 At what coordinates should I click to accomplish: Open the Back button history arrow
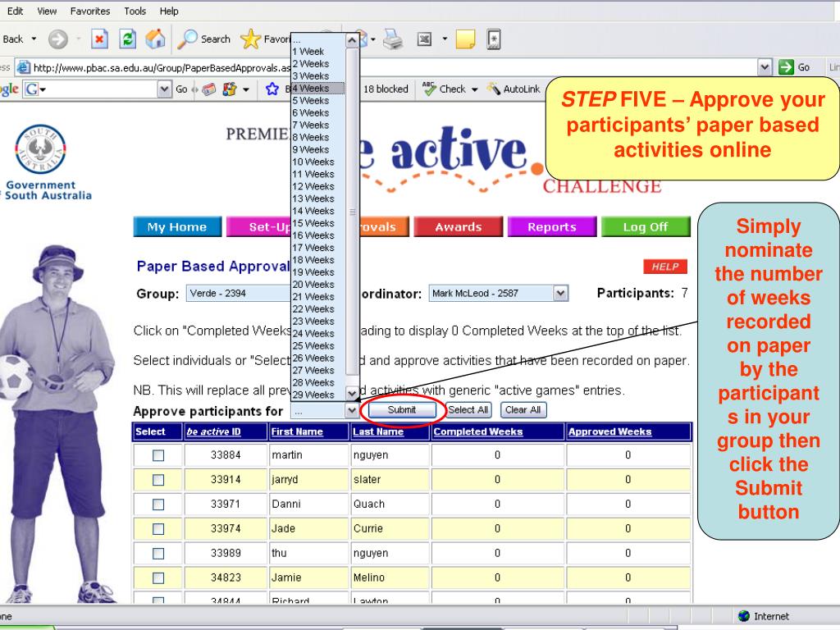34,39
